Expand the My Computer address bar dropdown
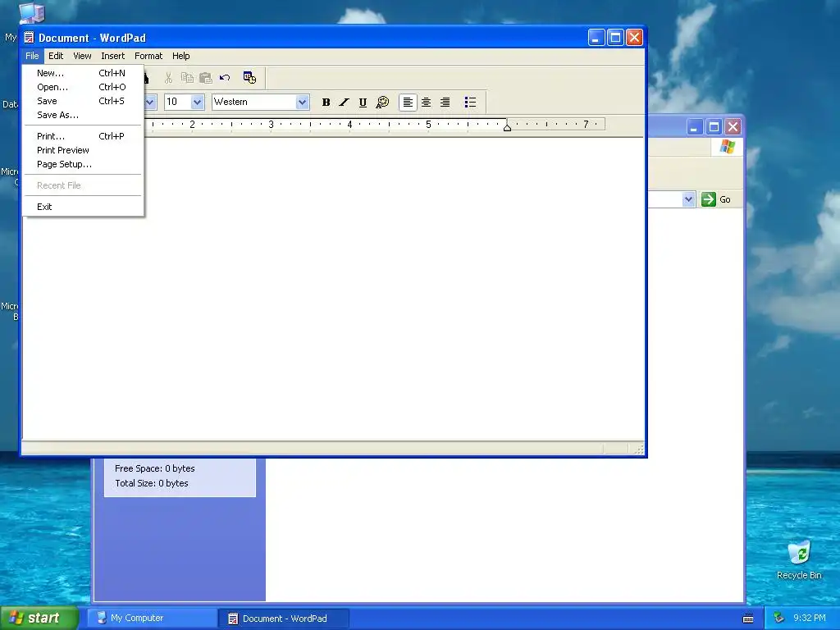The height and width of the screenshot is (630, 840). coord(688,199)
